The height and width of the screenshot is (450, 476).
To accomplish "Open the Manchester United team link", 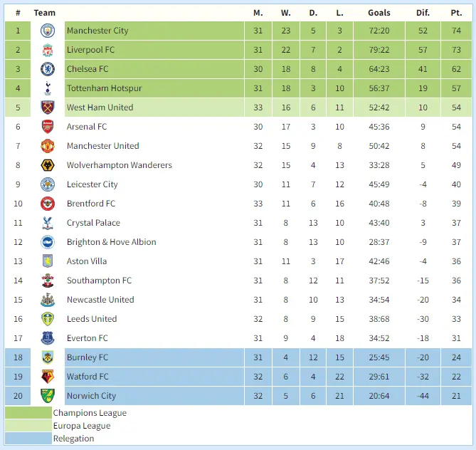I will click(x=102, y=146).
